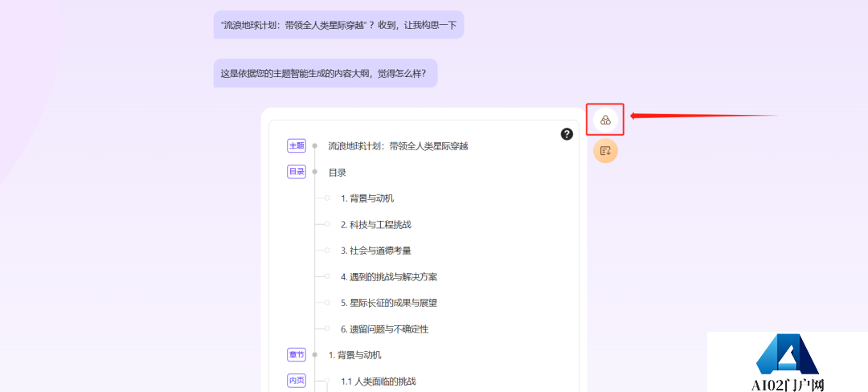The height and width of the screenshot is (392, 868).
Task: Select outline item 2. 科技与工程挑战
Action: 376,224
